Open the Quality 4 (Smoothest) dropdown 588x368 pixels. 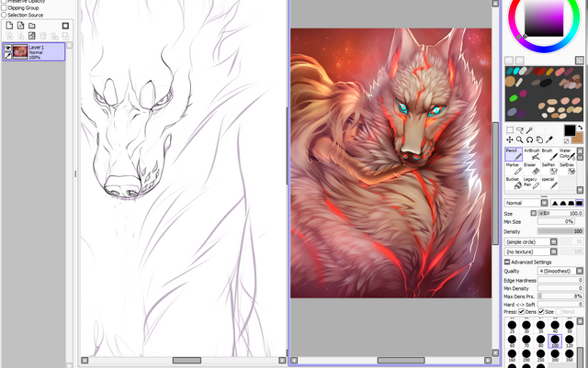point(580,271)
